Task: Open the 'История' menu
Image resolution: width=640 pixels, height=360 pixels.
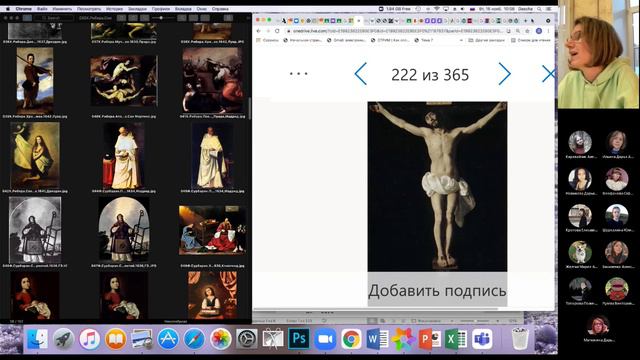Action: (114, 9)
